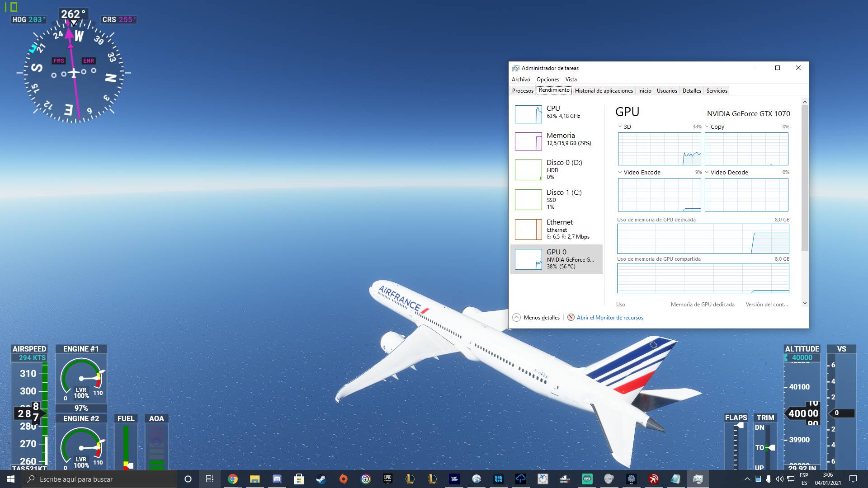Click the Menos detalles button
The image size is (868, 488).
tap(536, 318)
